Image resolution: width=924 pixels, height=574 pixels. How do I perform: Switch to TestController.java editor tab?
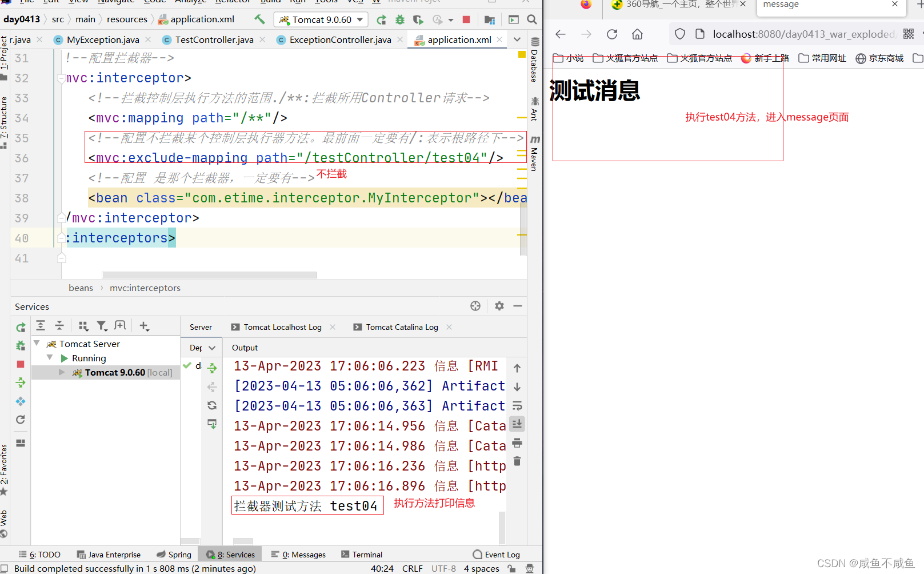point(214,39)
